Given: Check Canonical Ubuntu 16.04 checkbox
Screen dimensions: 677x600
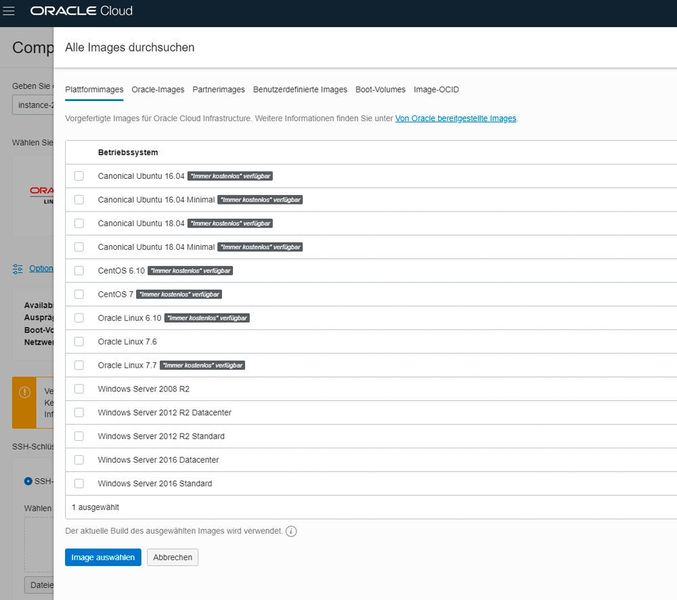Looking at the screenshot, I should coord(79,176).
